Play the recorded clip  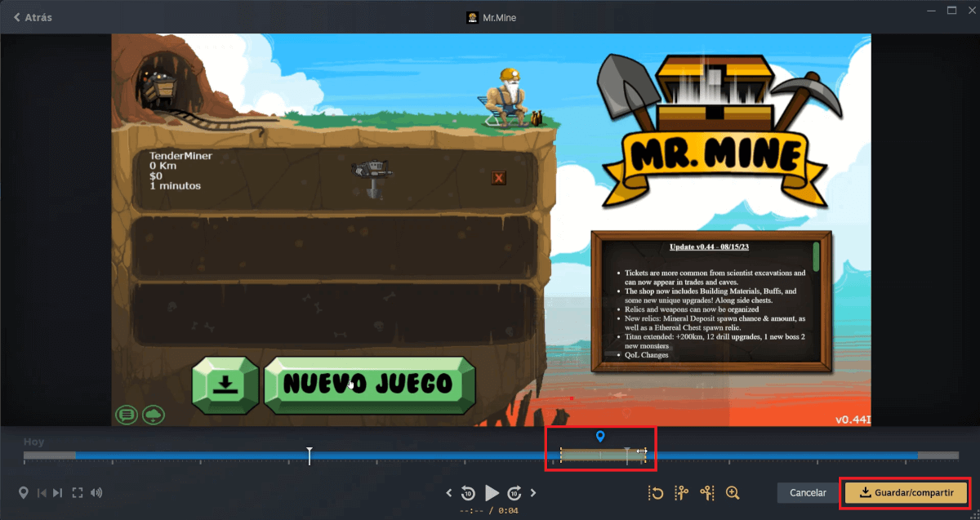492,492
